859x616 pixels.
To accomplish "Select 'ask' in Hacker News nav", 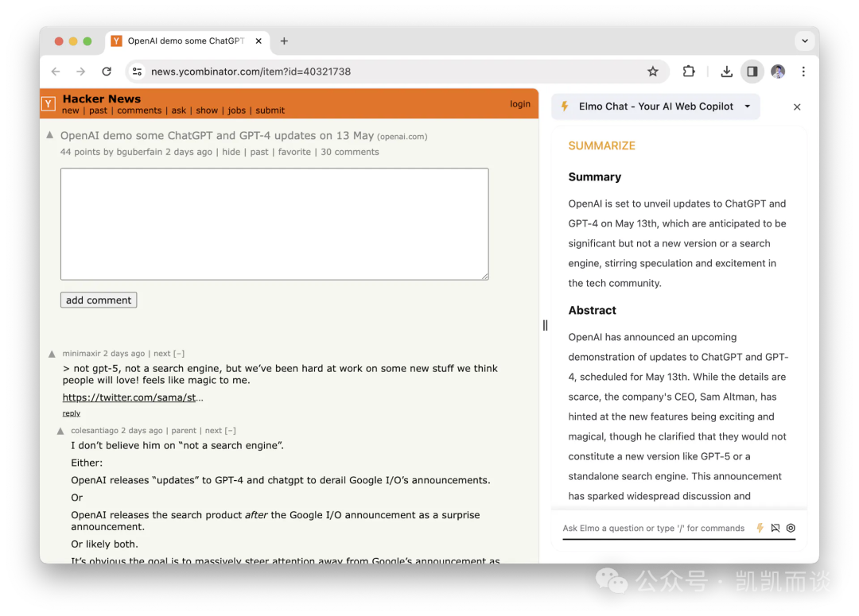I will tap(179, 110).
